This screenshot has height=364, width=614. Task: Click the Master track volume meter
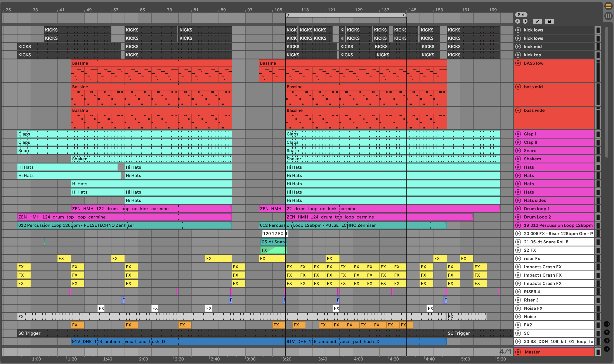coord(598,352)
